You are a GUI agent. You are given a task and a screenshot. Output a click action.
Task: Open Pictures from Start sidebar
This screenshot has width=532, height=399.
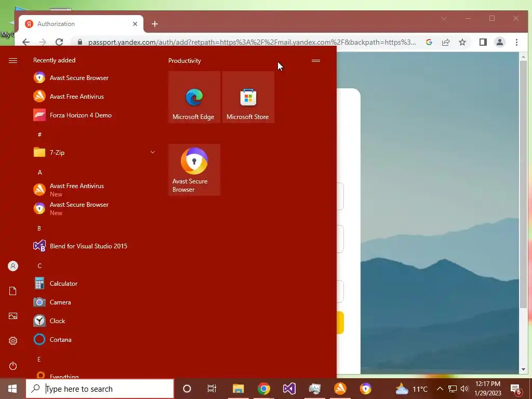(13, 316)
